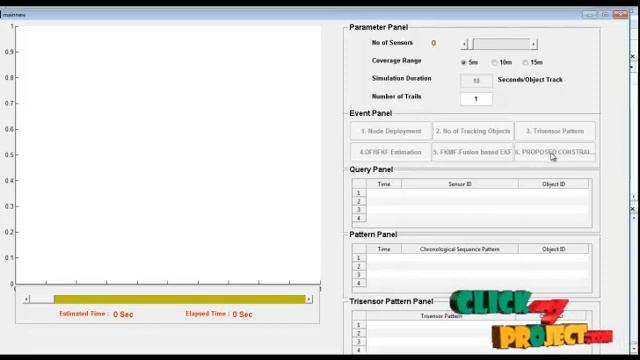
Task: Click the yellow progress slider bar under the plot
Action: click(x=180, y=299)
